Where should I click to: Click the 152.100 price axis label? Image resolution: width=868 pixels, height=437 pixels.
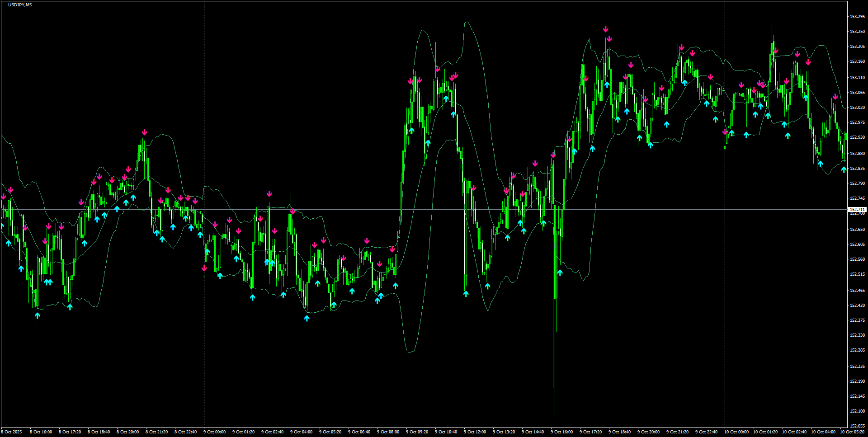[x=857, y=411]
